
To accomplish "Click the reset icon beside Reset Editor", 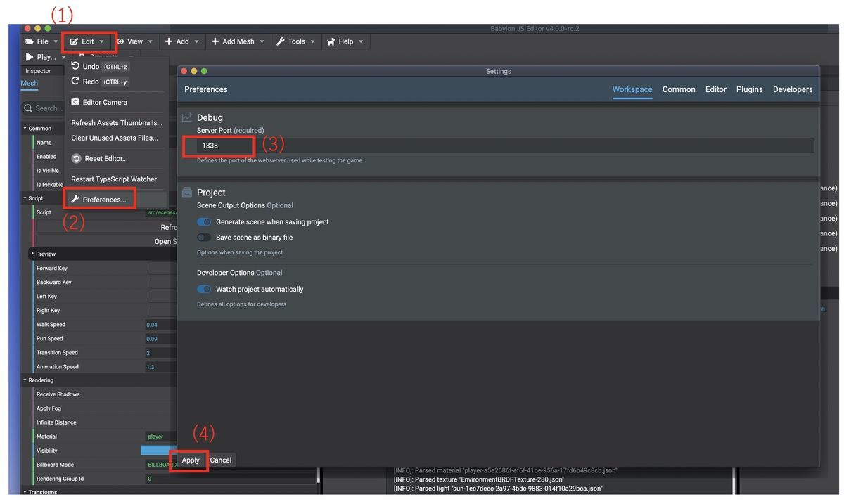I will [x=76, y=159].
